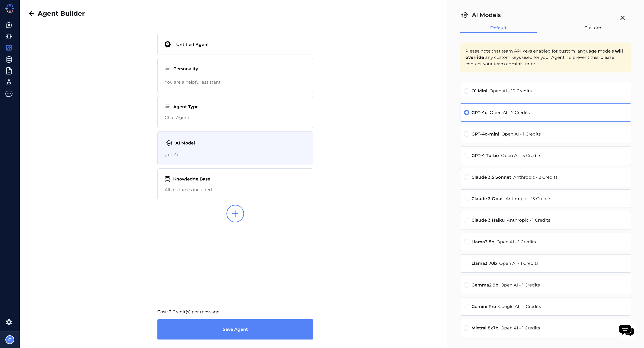
Task: Click the Save Agent button
Action: [235, 329]
